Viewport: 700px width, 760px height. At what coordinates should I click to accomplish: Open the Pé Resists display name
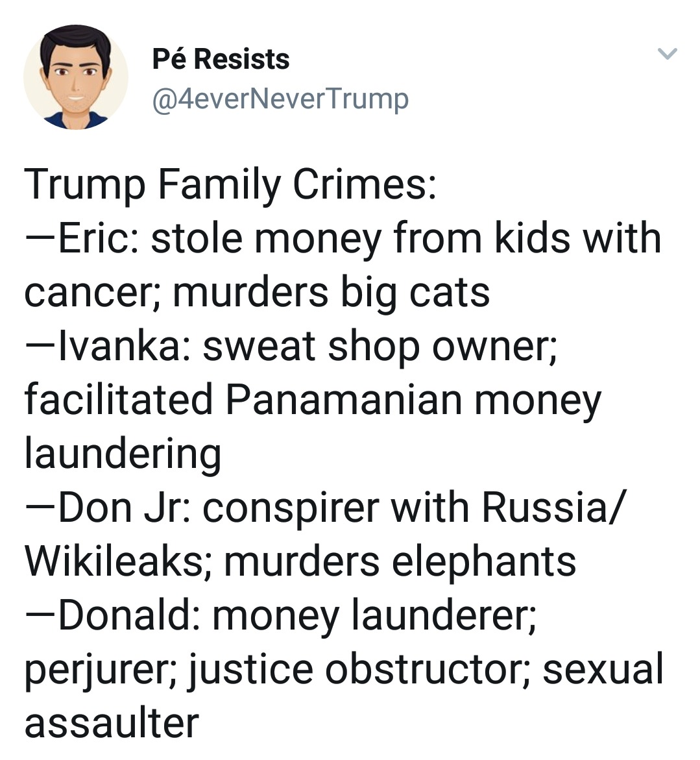(221, 59)
